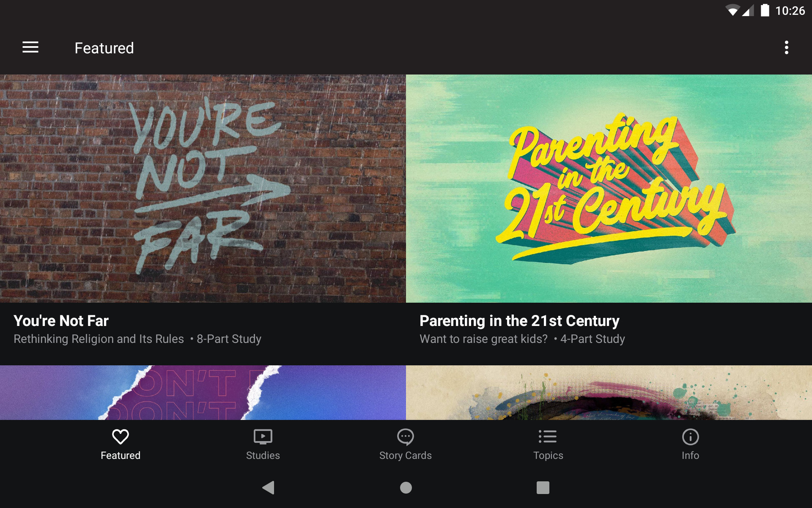Open Parenting in the 21st Century artwork
This screenshot has width=812, height=508.
click(x=609, y=188)
